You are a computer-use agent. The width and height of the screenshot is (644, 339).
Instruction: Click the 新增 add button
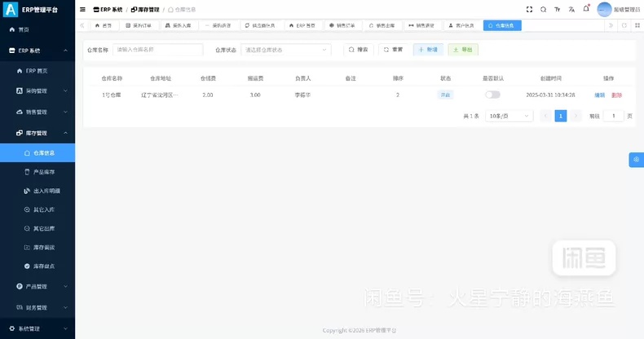tap(428, 50)
